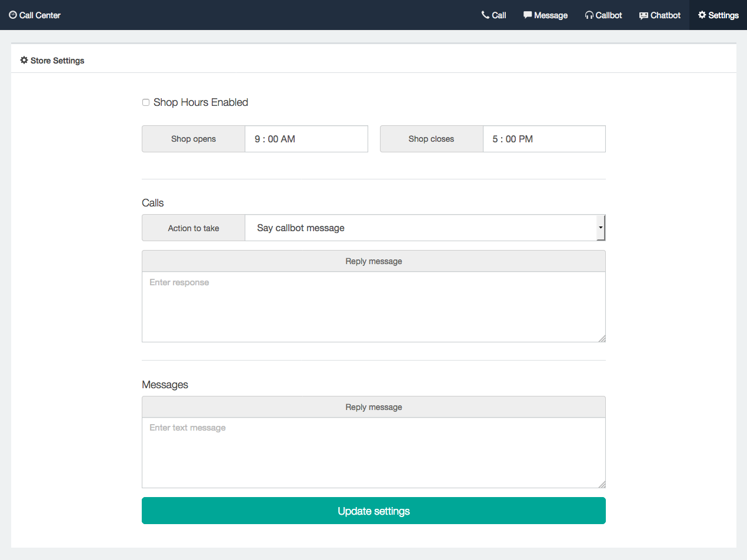The width and height of the screenshot is (747, 560).
Task: Click the Callbot headphones icon
Action: 588,15
